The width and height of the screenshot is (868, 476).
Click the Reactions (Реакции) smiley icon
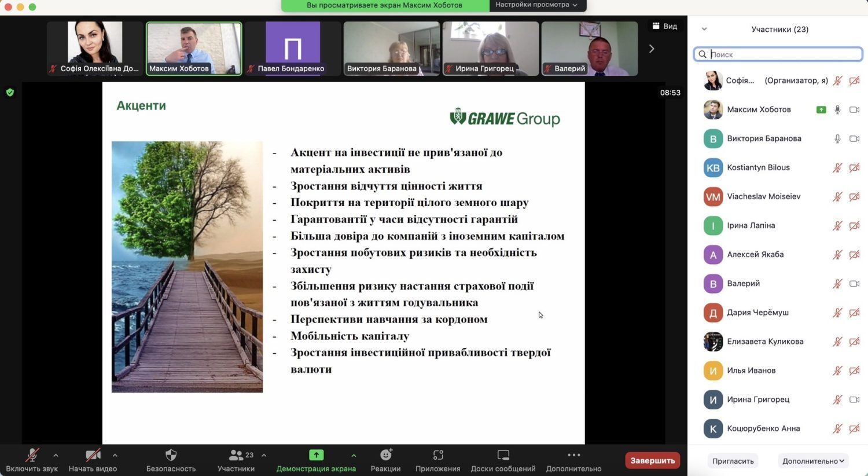[x=386, y=455]
